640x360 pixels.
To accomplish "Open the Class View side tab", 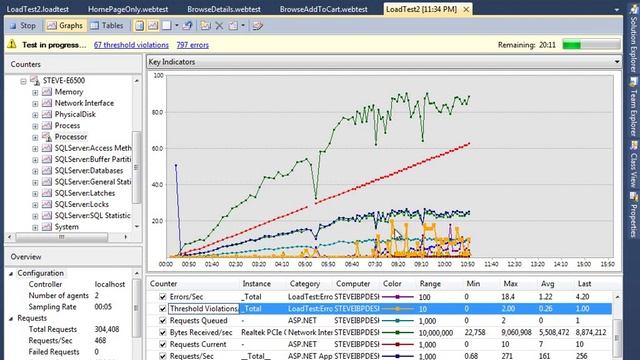I will coord(633,164).
